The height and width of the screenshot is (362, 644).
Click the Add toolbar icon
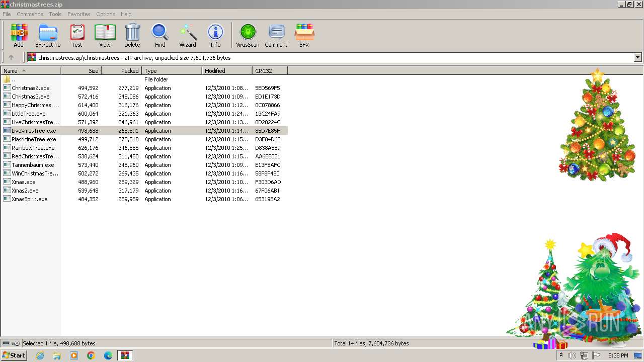(x=19, y=35)
